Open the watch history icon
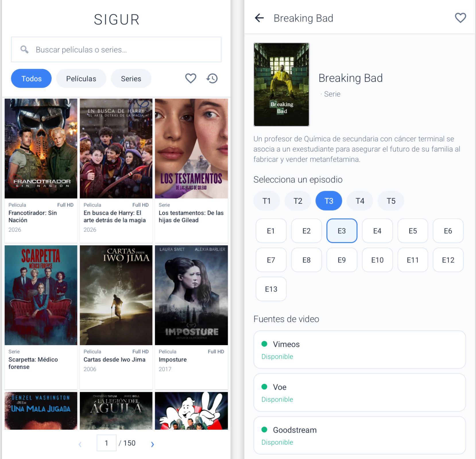The height and width of the screenshot is (459, 476). point(212,78)
